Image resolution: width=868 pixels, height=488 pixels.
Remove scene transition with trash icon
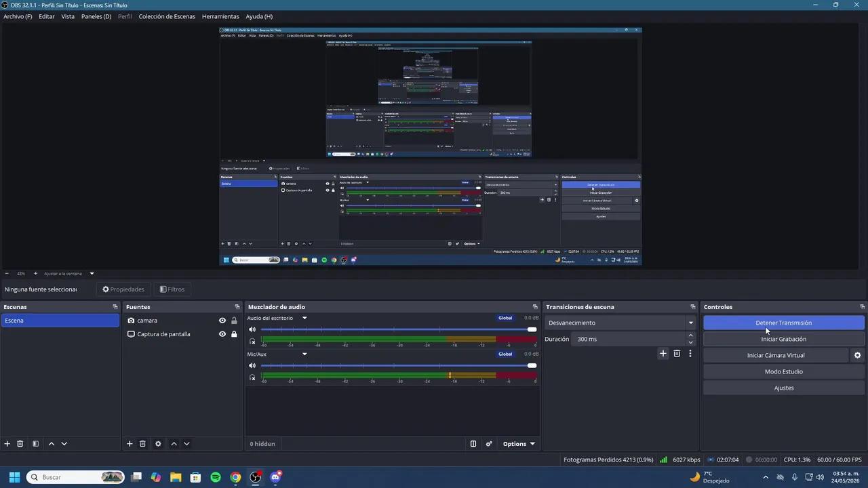pos(677,353)
